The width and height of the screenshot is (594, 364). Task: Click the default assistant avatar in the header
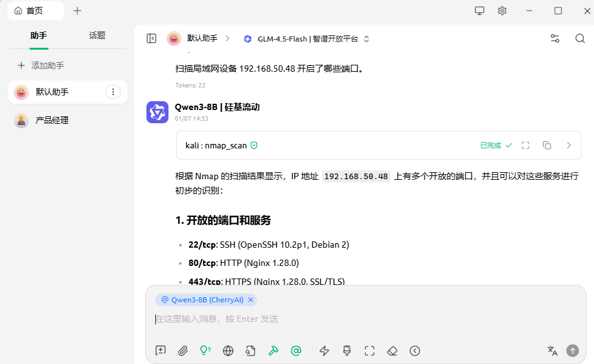(x=174, y=38)
